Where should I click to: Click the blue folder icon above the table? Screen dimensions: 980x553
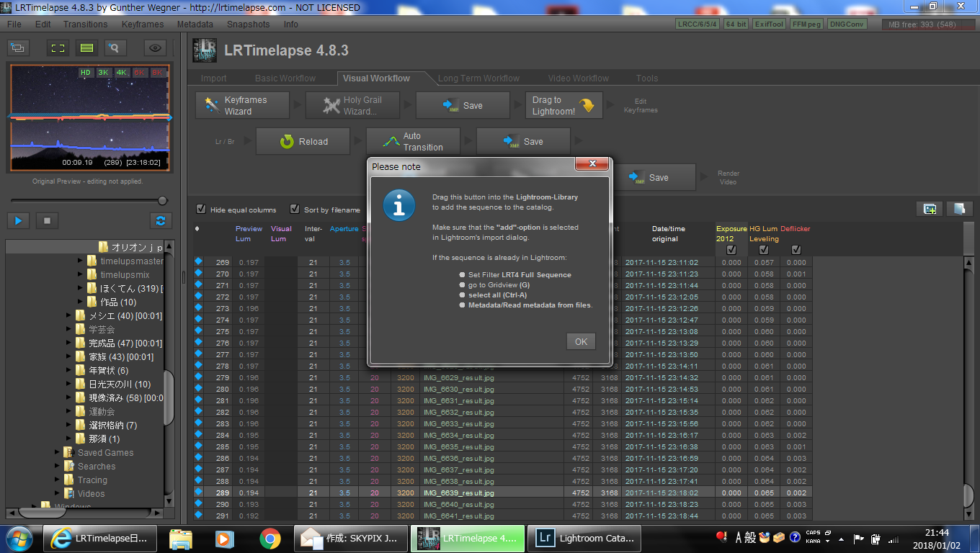(x=960, y=209)
